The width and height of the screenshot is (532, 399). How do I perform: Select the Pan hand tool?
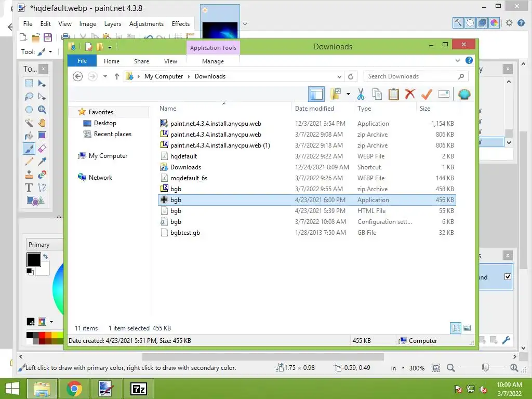(x=42, y=123)
